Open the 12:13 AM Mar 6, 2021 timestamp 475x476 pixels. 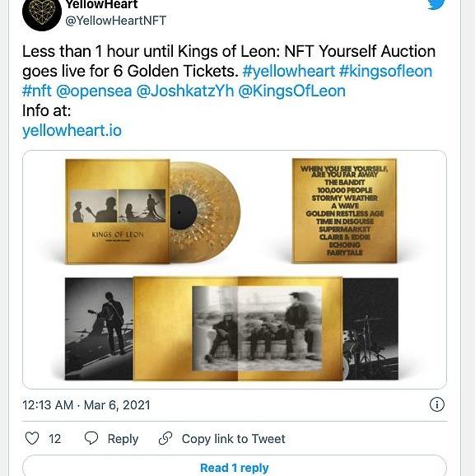[86, 405]
